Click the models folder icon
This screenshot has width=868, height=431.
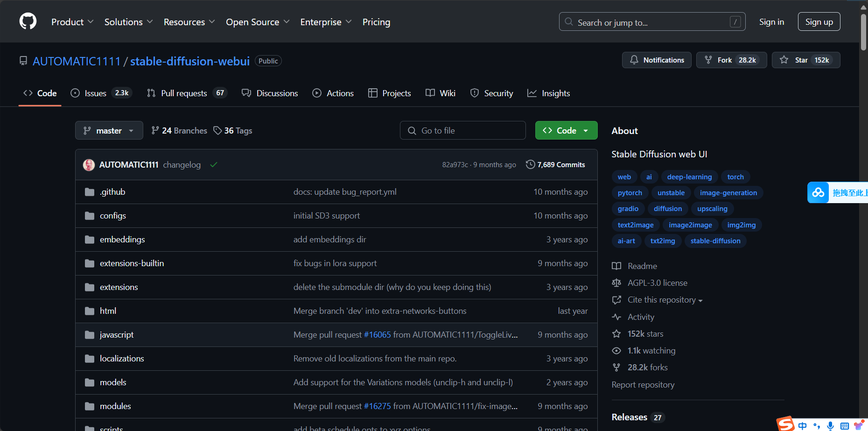[90, 382]
